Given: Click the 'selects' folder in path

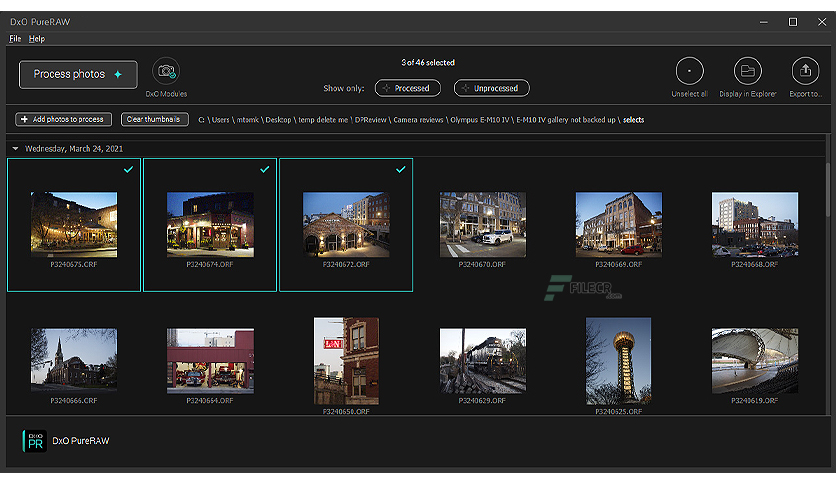Looking at the screenshot, I should [x=633, y=120].
